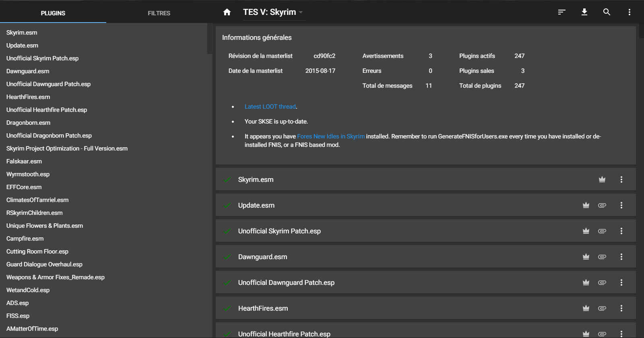Open three-dot menu on Unofficial Dawnguard Patch.esp card
644x338 pixels.
621,282
